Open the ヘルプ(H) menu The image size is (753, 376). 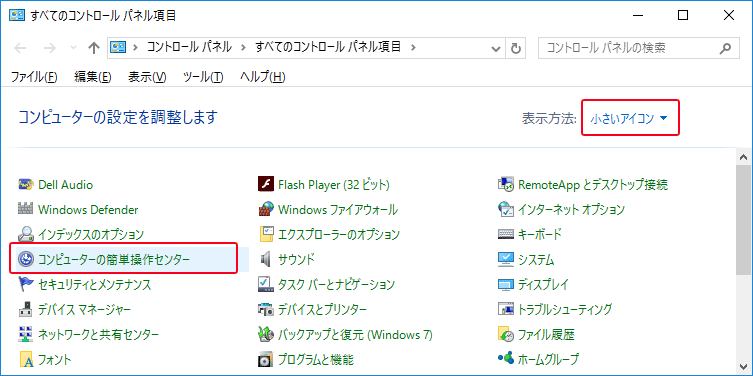click(263, 77)
